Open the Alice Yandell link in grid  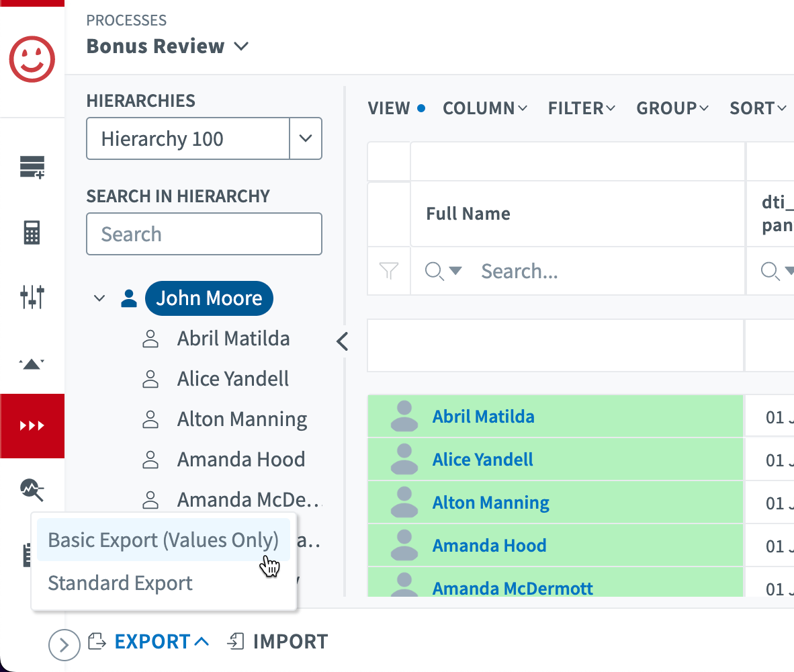click(482, 460)
